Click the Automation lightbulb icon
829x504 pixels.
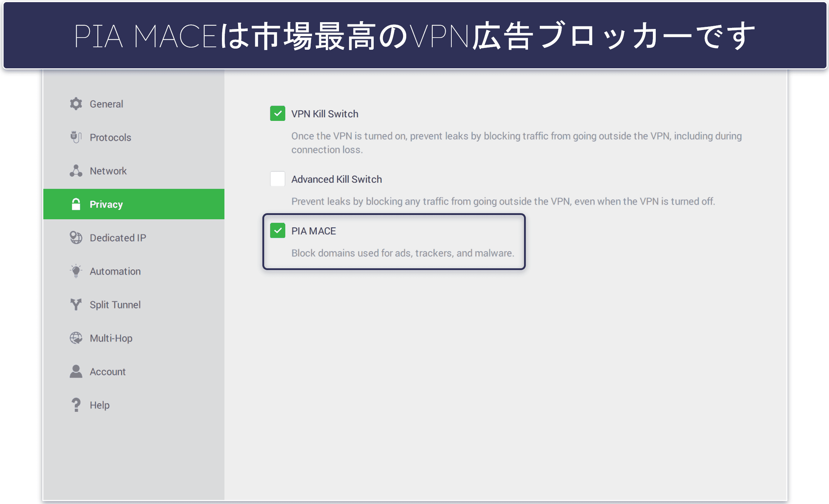point(76,271)
